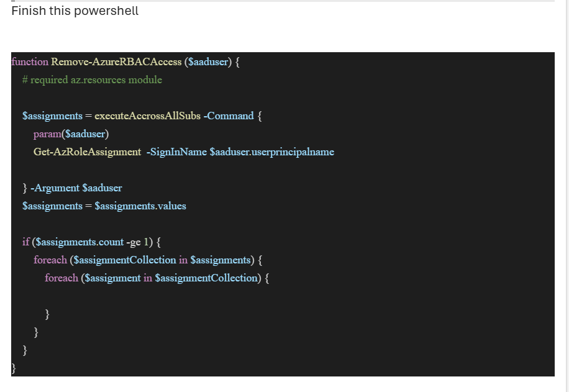569x392 pixels.
Task: Click the $aaduser.userprincipalname expression
Action: coord(271,152)
